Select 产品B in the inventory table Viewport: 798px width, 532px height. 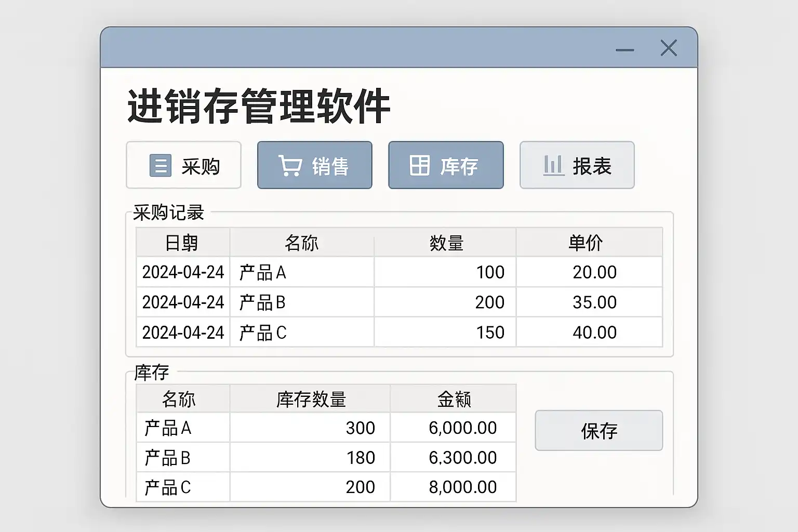[x=168, y=458]
